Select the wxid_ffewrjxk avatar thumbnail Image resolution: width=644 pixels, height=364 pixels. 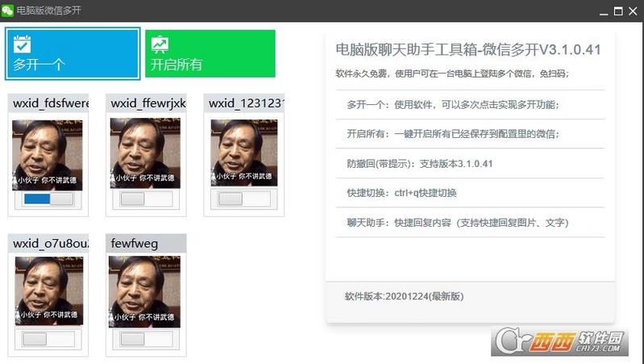coord(145,153)
